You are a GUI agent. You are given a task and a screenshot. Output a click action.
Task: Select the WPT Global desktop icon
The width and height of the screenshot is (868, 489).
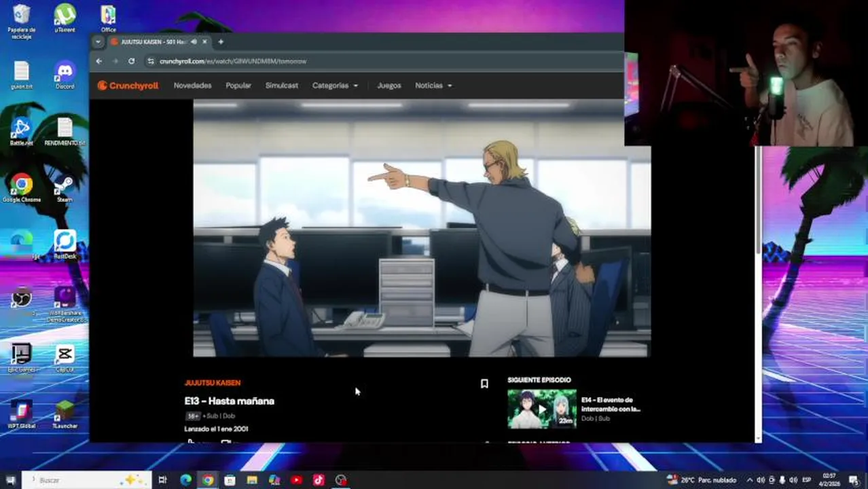22,414
